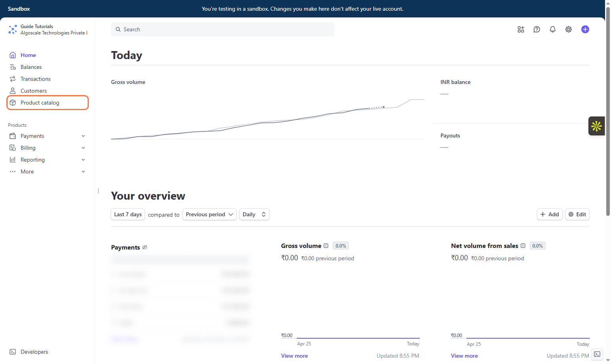Open the Previous period dropdown
Screen dimensions: 611x364
click(x=209, y=214)
